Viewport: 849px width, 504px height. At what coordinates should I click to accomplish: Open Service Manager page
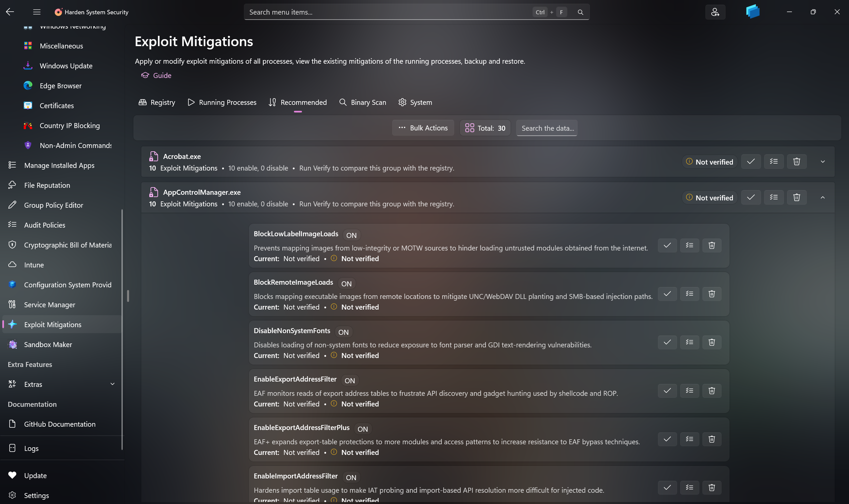pyautogui.click(x=62, y=305)
